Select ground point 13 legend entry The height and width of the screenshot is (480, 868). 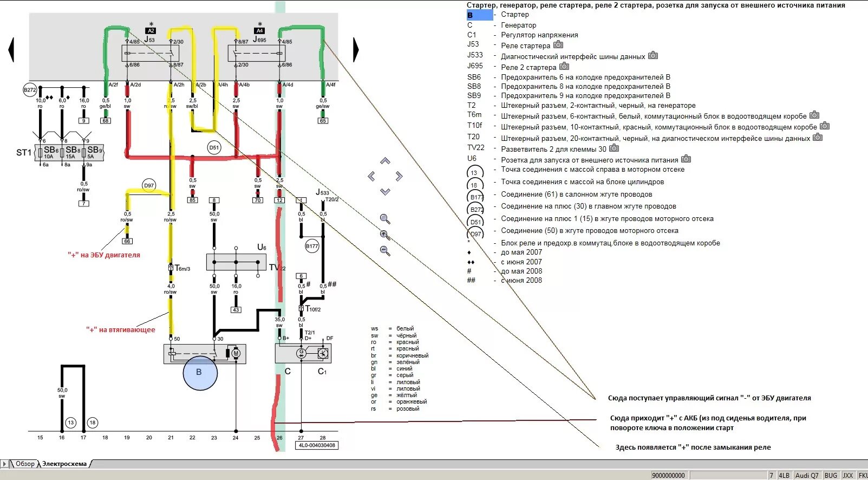coord(576,170)
